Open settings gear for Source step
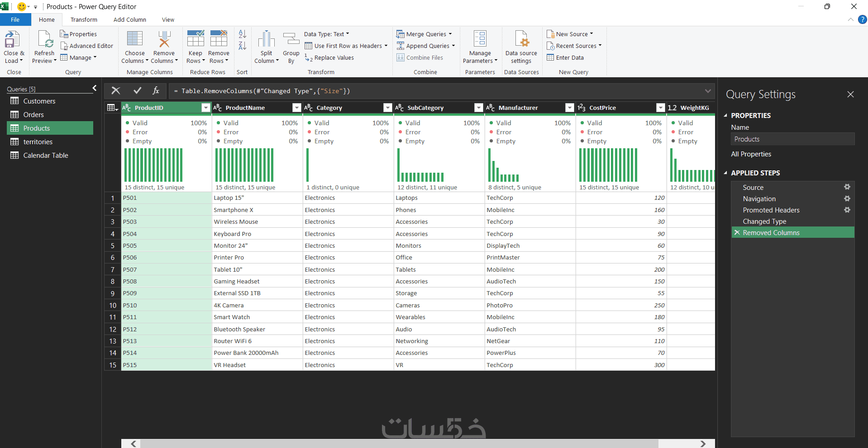The width and height of the screenshot is (868, 448). pos(847,187)
